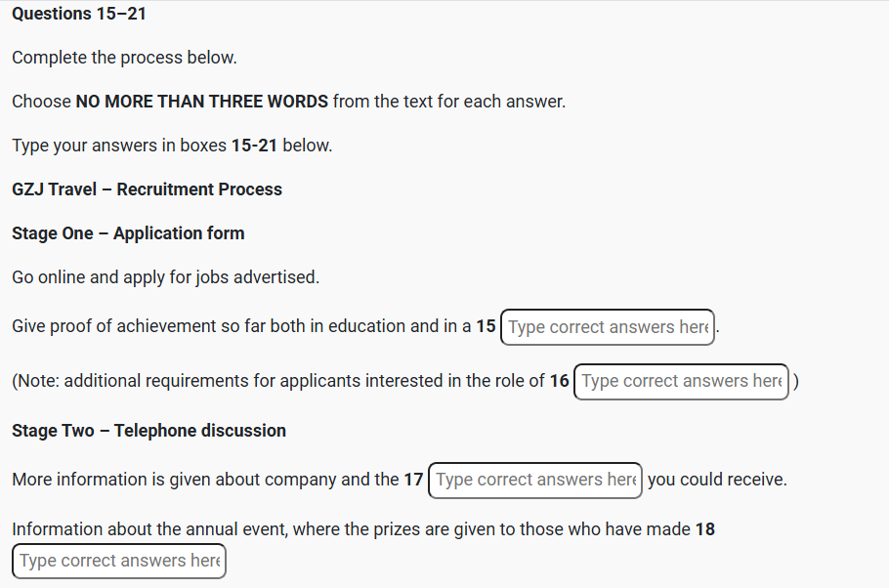Click the bold number 16 label
This screenshot has width=889, height=588.
click(559, 381)
